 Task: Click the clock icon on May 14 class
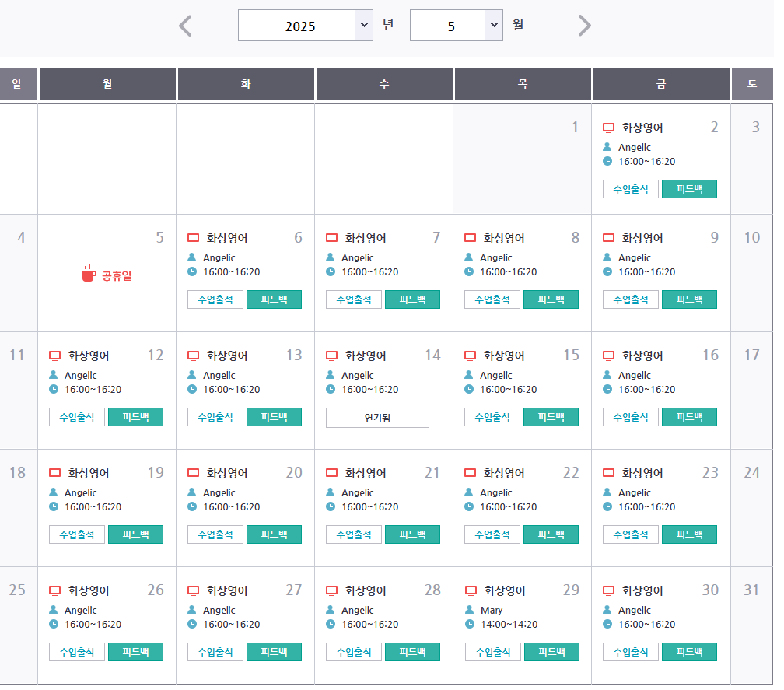pos(331,390)
